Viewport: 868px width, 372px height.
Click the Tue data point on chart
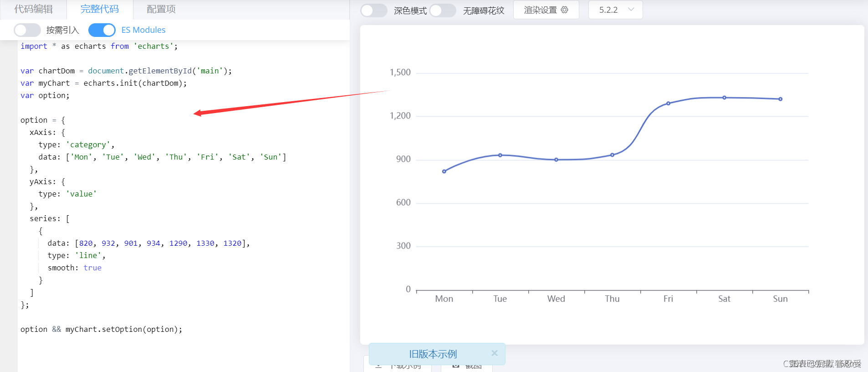(x=500, y=155)
